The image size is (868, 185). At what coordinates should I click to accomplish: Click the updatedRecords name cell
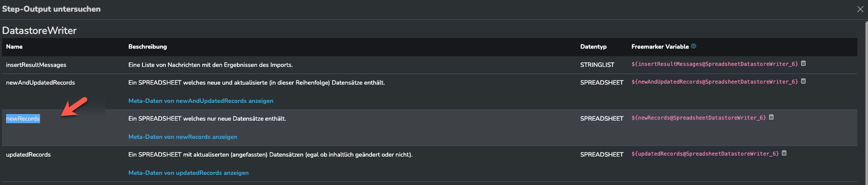click(x=28, y=155)
